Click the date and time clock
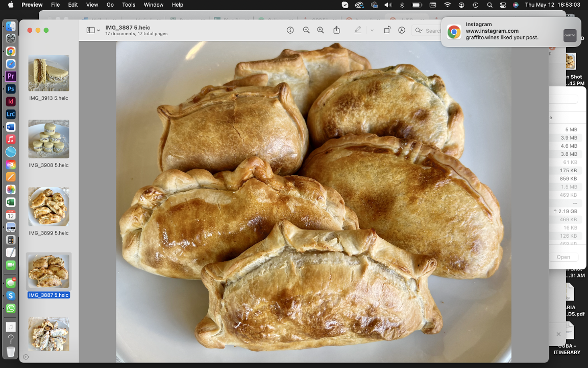 (x=552, y=5)
